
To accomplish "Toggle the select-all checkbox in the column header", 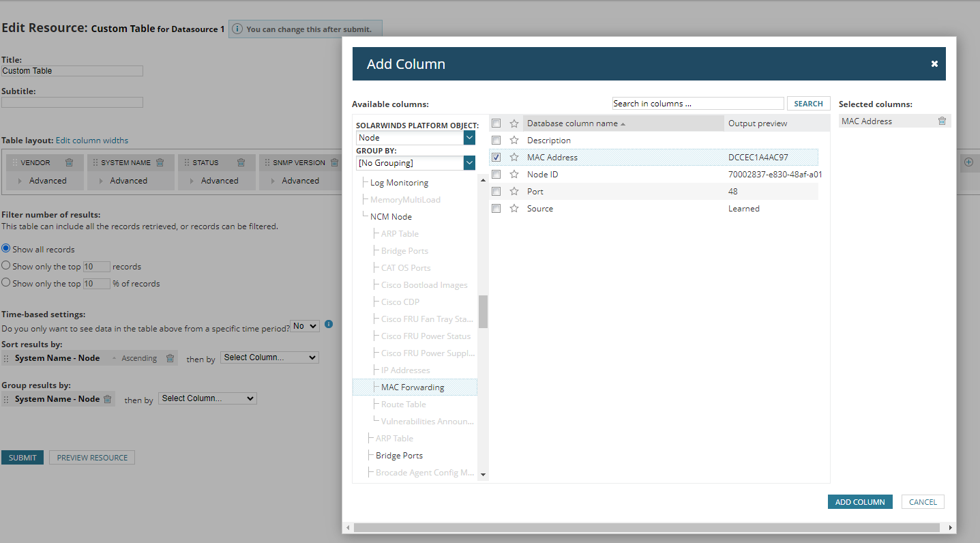I will pos(496,123).
